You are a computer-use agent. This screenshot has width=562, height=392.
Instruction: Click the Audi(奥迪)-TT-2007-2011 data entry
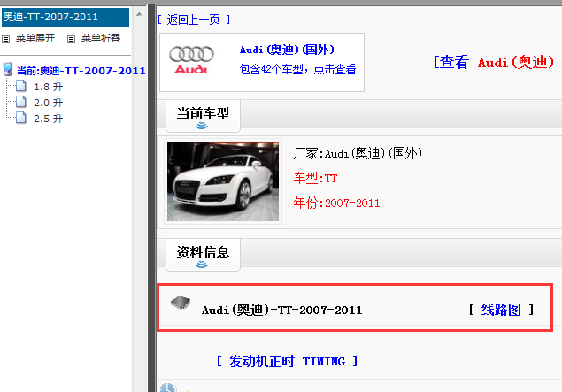282,310
